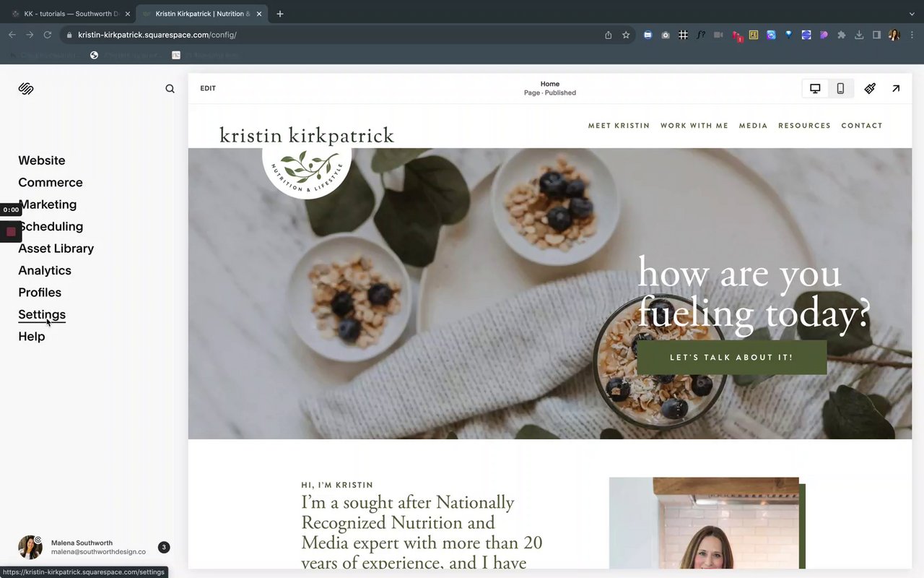Click the grid hash extension icon

pyautogui.click(x=683, y=35)
